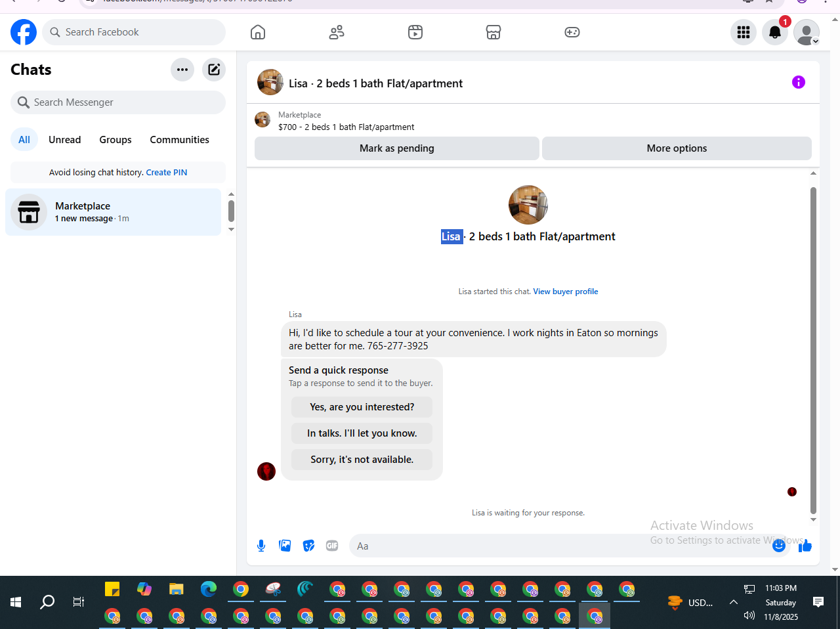Click the conversation scrollbar thumb
Viewport: 840px width, 629px height.
click(x=813, y=351)
